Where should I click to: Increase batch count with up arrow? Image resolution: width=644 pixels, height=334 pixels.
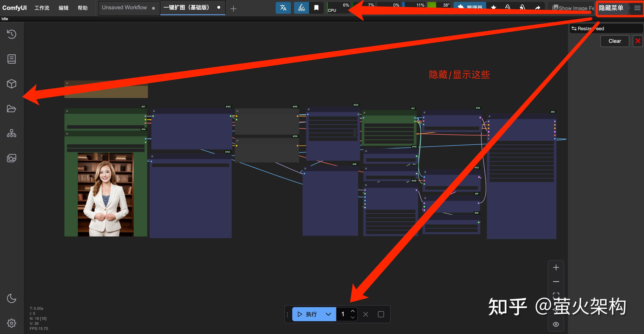[353, 311]
